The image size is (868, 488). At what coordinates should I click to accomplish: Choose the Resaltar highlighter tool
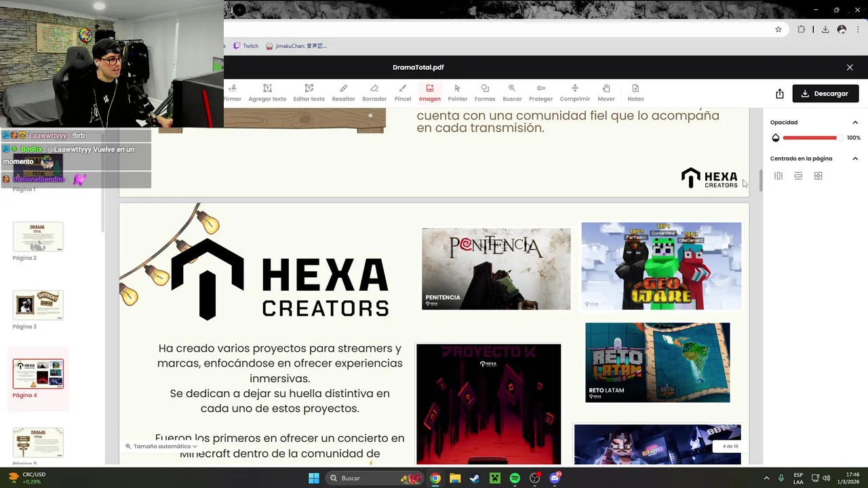[x=343, y=93]
